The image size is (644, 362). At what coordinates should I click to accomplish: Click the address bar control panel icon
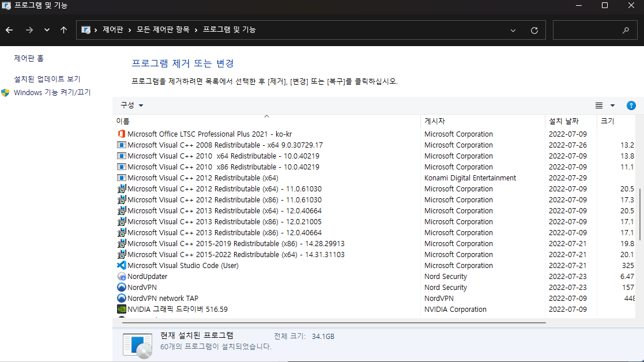coord(85,30)
